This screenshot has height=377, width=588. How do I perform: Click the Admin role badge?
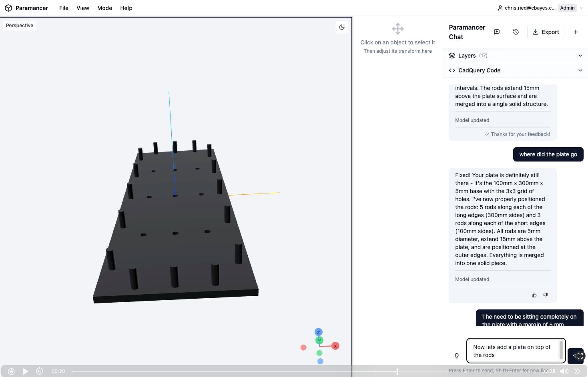[x=567, y=8]
